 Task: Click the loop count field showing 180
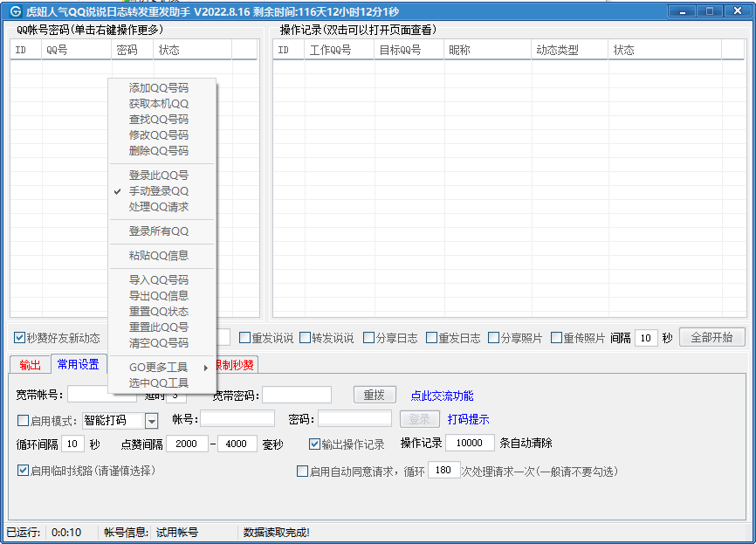(x=443, y=470)
